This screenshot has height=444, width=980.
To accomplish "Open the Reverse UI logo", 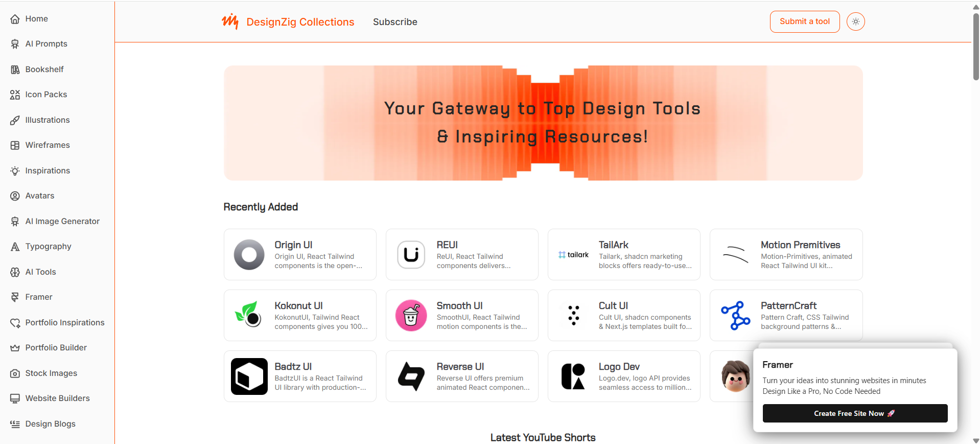I will click(411, 376).
